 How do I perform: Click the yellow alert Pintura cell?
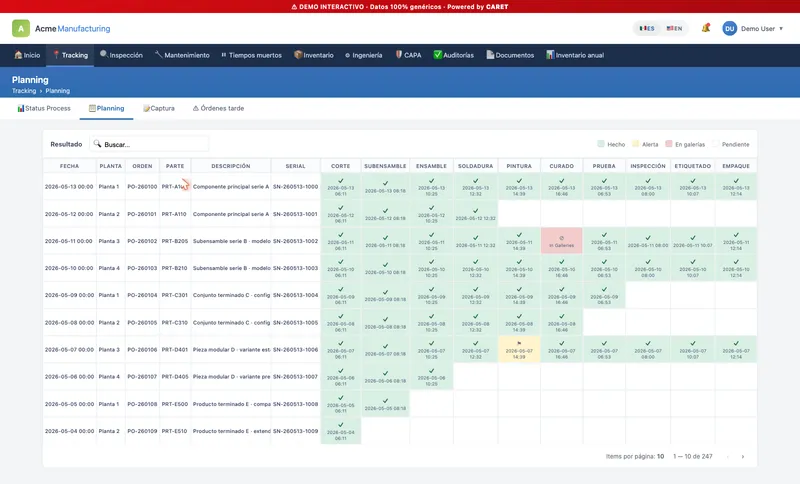pos(519,349)
